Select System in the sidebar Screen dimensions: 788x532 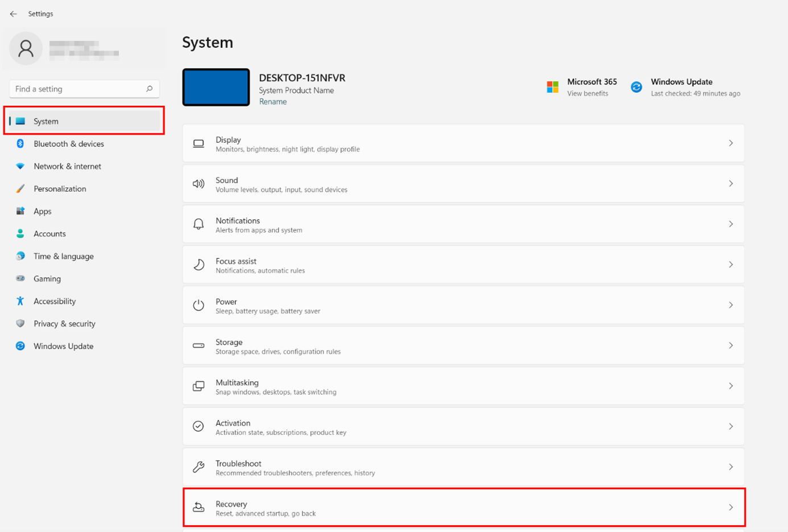click(45, 121)
